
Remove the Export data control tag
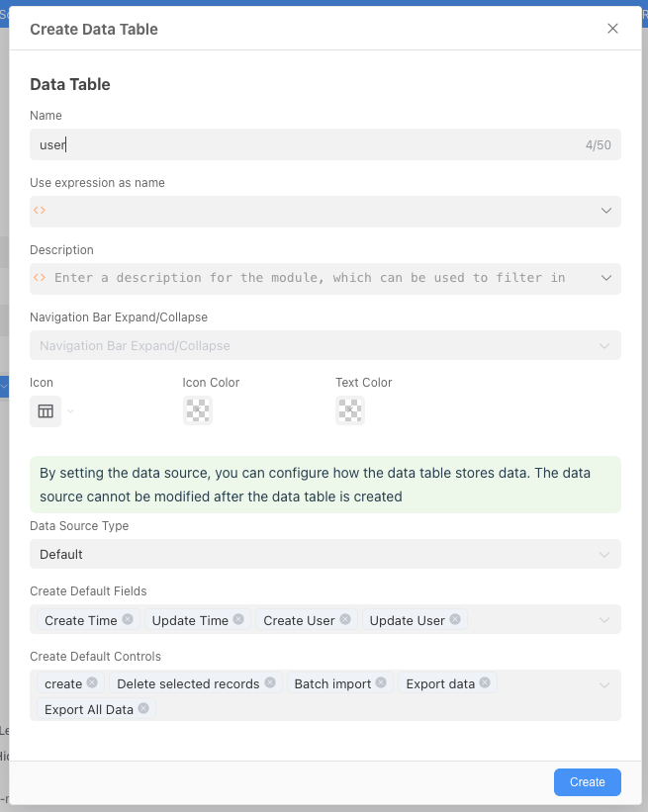coord(485,683)
